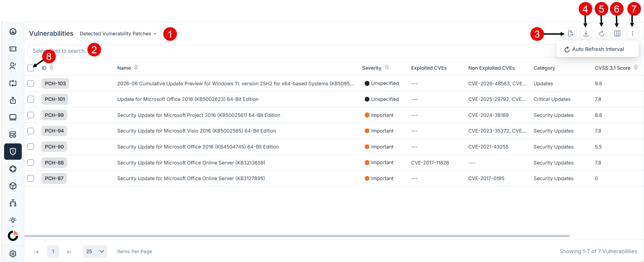Viewport: 644px width, 262px height.
Task: Open the hierarchy tree icon in sidebar
Action: 13,203
